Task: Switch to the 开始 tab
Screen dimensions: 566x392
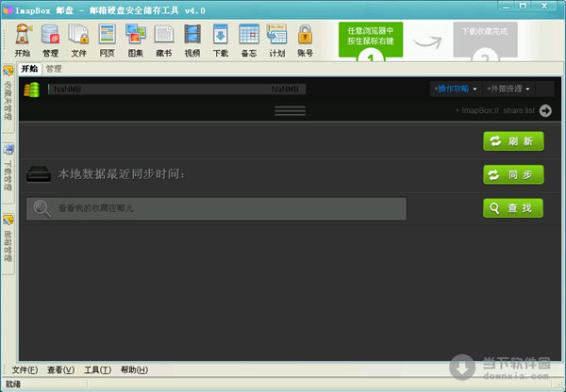Action: click(x=29, y=69)
